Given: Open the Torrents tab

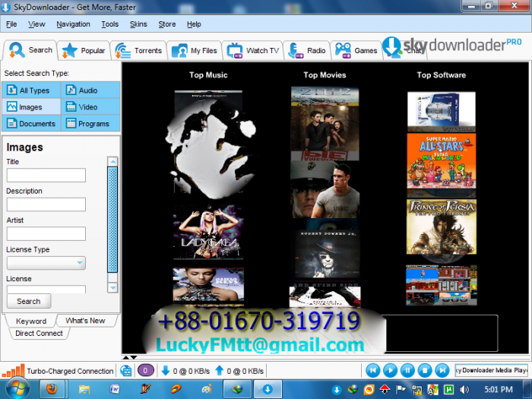Looking at the screenshot, I should [138, 51].
